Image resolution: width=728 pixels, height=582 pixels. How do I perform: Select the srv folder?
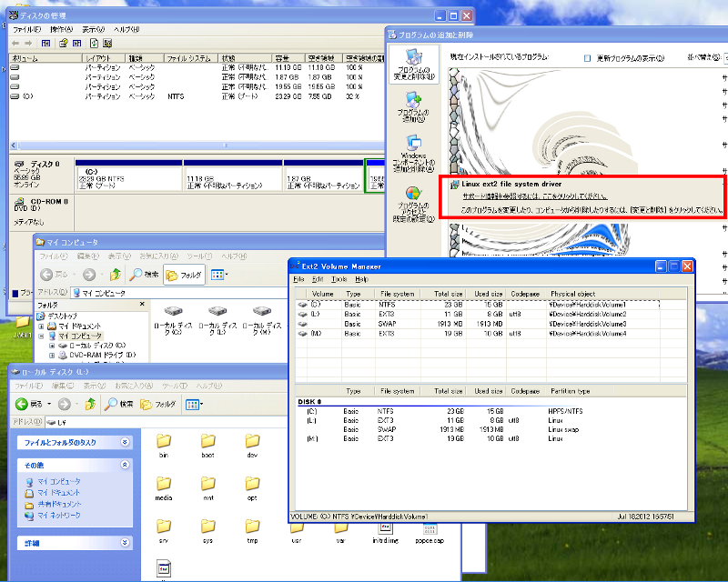click(x=164, y=531)
